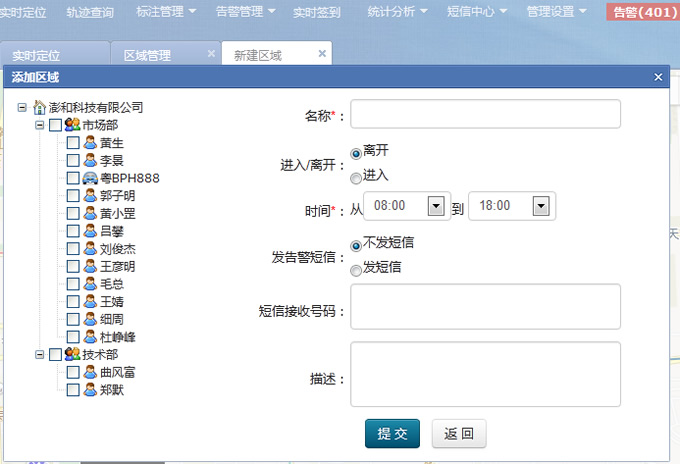Click the vehicle icon for 粤BPH888
This screenshot has width=680, height=464.
tap(90, 178)
